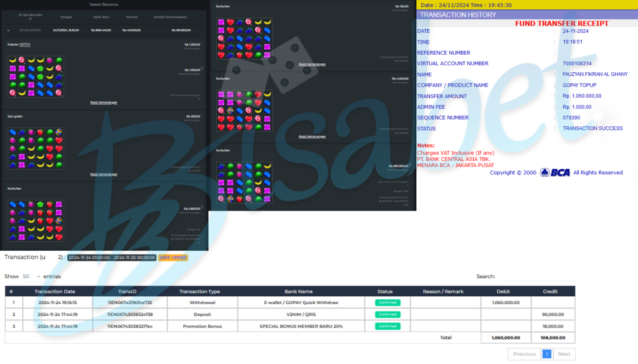This screenshot has width=638, height=364.
Task: Click the Tanggal column header in game history
Action: 66,17
